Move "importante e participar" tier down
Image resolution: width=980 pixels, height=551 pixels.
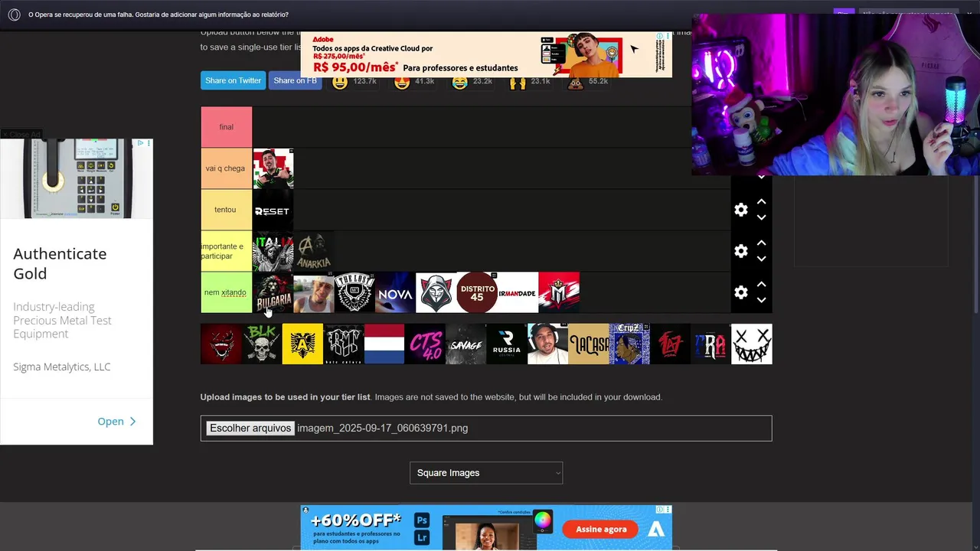pyautogui.click(x=761, y=259)
